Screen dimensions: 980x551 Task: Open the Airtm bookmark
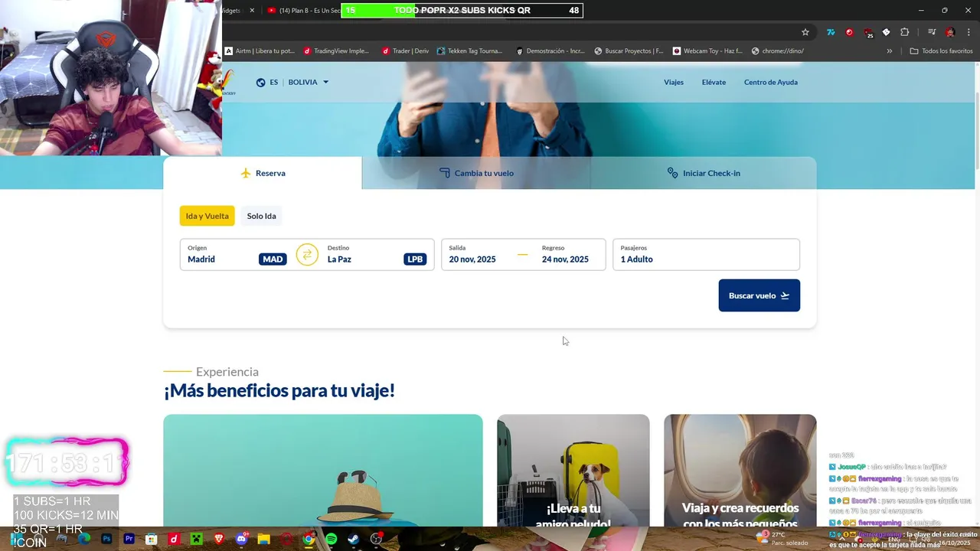(x=260, y=51)
